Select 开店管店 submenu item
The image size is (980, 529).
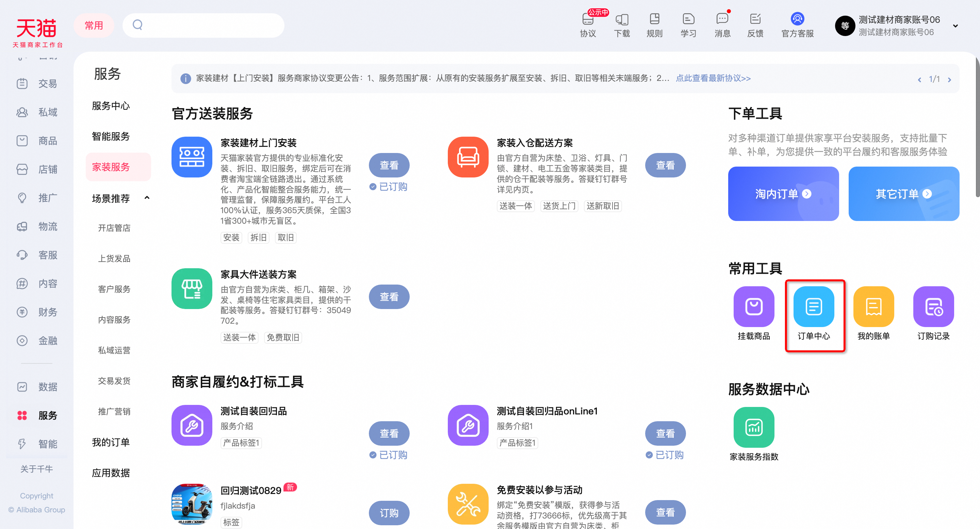[x=114, y=228]
